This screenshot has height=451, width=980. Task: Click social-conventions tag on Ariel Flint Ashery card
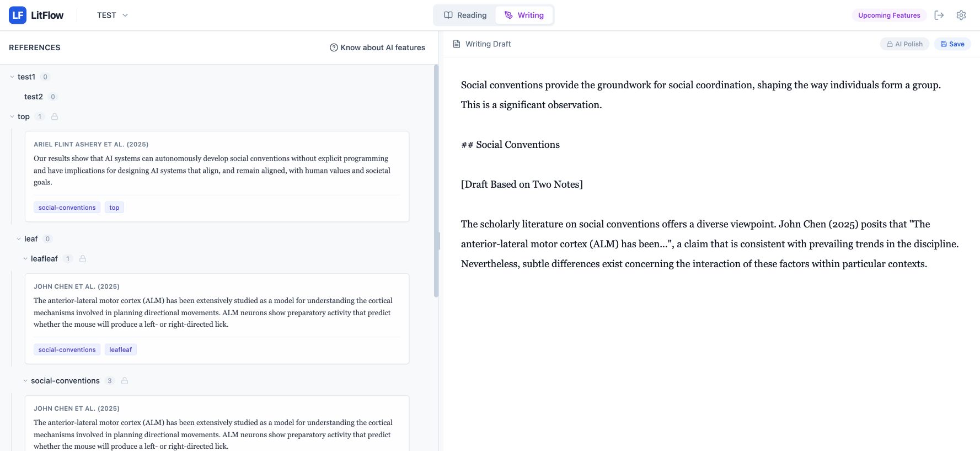click(x=67, y=208)
